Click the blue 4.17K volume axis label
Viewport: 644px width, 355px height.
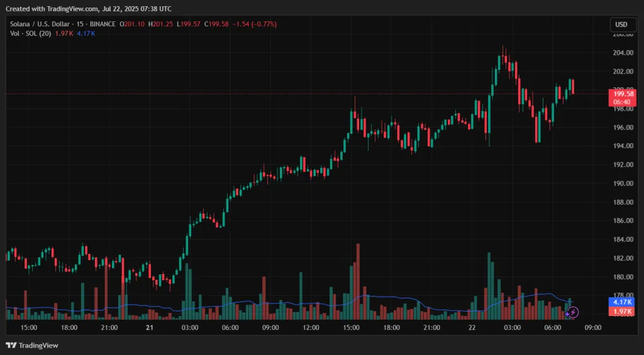click(x=621, y=302)
